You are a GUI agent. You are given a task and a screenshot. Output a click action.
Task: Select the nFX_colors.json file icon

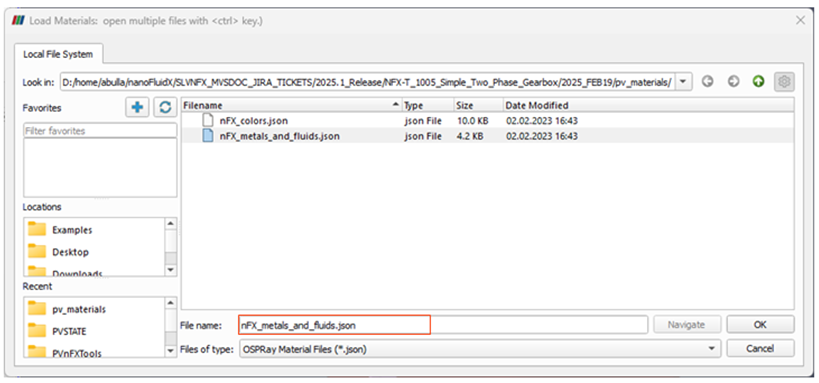tap(208, 121)
